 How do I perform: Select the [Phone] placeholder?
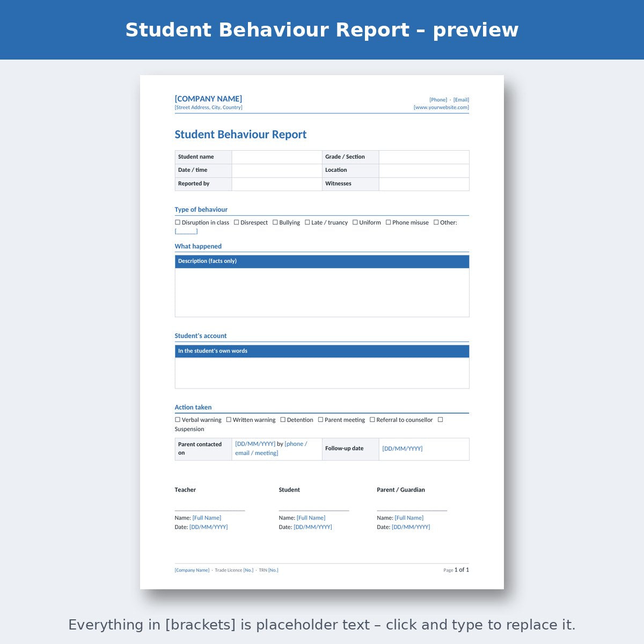pyautogui.click(x=438, y=100)
